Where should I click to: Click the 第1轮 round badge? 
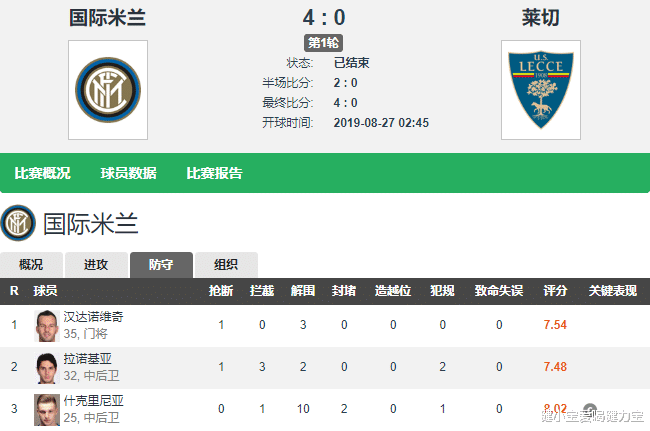323,43
